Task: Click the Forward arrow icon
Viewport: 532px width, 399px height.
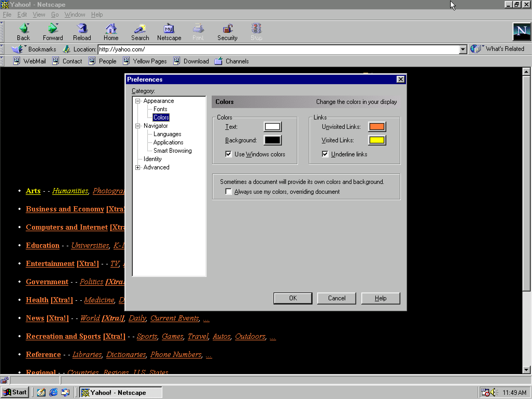Action: [x=53, y=32]
